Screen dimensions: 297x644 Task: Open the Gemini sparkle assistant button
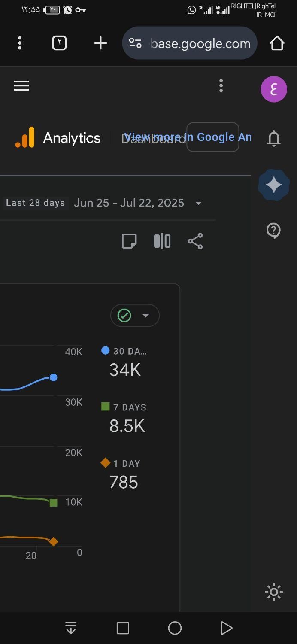[x=274, y=185]
